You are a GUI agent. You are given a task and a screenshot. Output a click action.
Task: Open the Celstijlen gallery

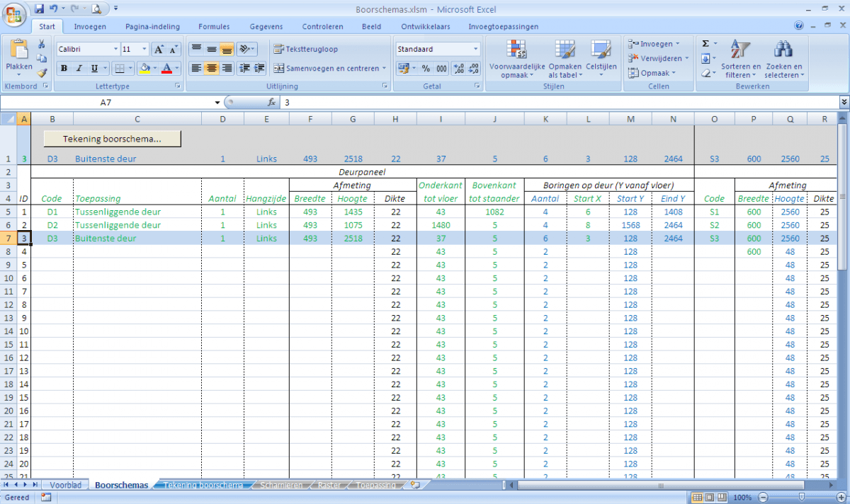coord(601,59)
